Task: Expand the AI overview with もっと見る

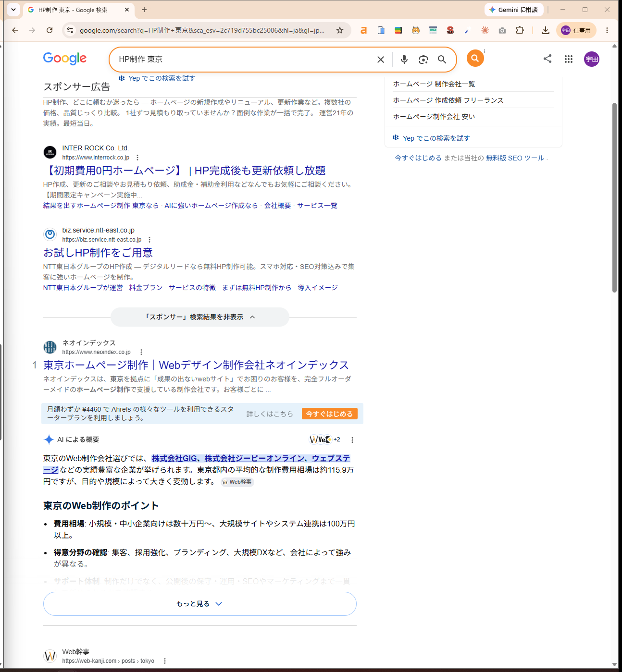Action: (x=200, y=604)
